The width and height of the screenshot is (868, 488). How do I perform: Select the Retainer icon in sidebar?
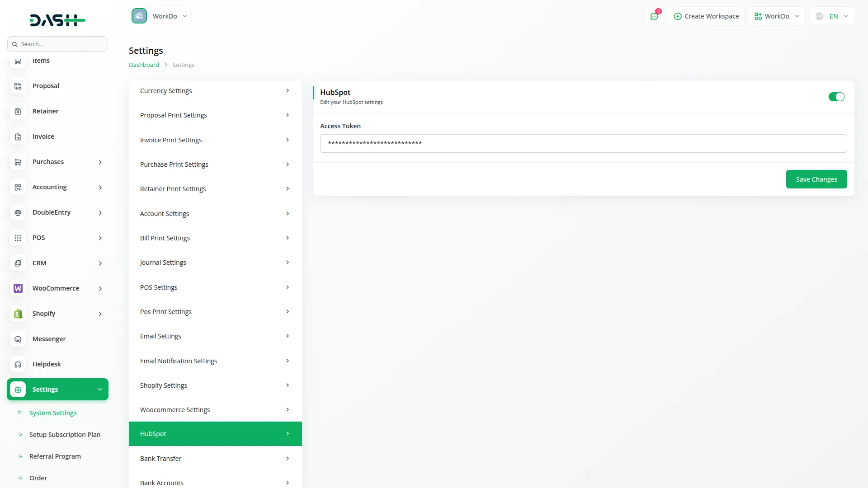(x=18, y=111)
